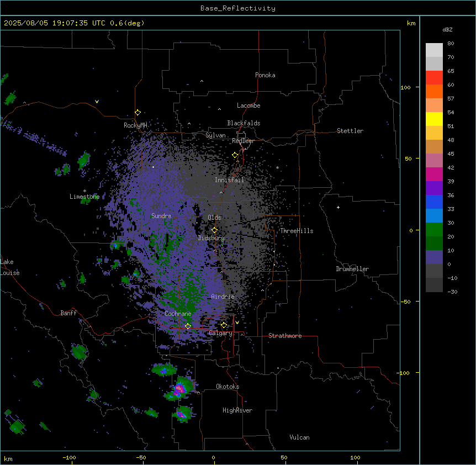This screenshot has width=476, height=465.
Task: Click the 80 value on the dBZ scale
Action: pyautogui.click(x=451, y=44)
